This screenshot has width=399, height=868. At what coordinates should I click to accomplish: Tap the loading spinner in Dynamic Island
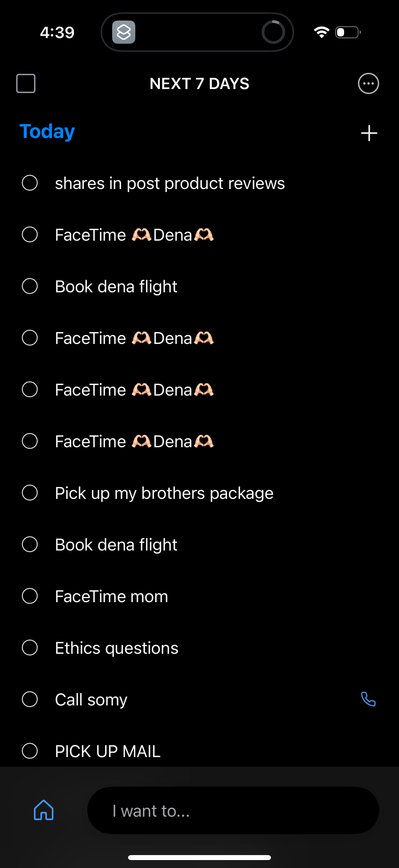[273, 32]
